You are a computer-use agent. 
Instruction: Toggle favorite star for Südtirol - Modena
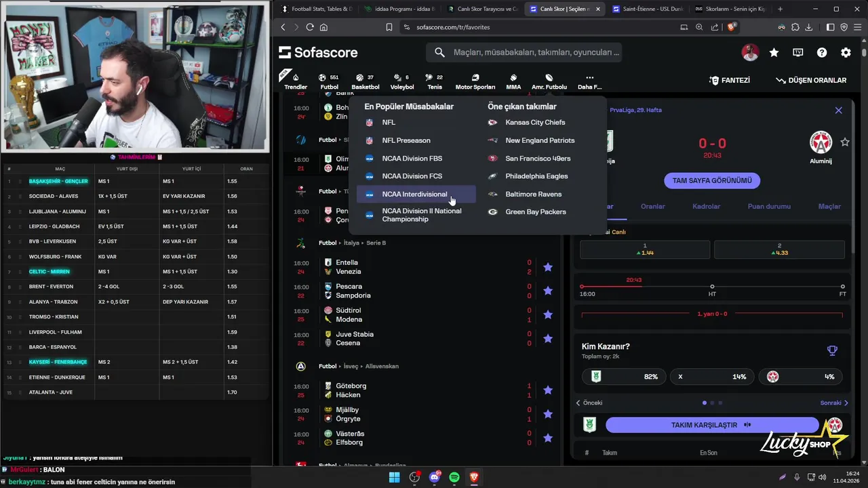[548, 314]
